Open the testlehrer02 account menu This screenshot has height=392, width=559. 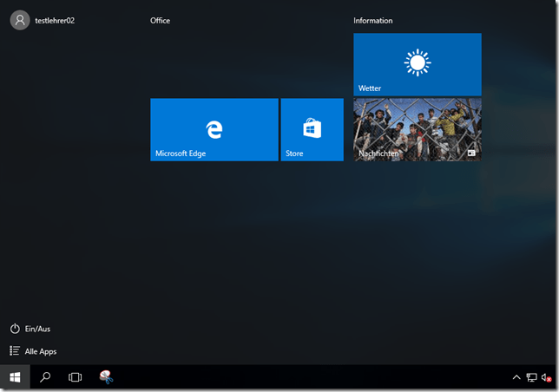click(54, 20)
